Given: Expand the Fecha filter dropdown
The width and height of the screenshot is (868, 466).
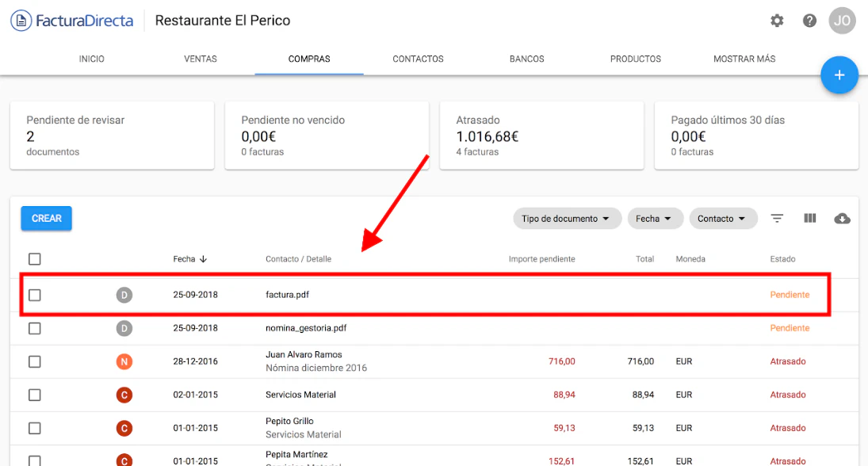Looking at the screenshot, I should [655, 218].
